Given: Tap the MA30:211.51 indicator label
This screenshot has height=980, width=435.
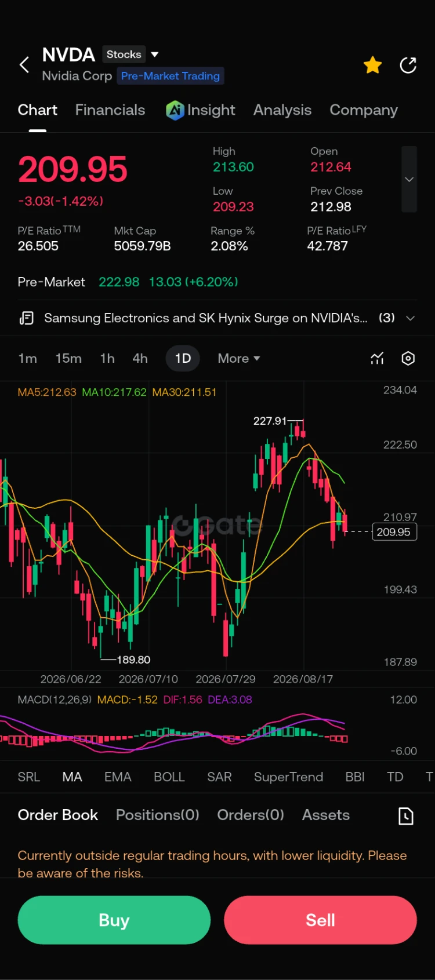Looking at the screenshot, I should pos(184,392).
